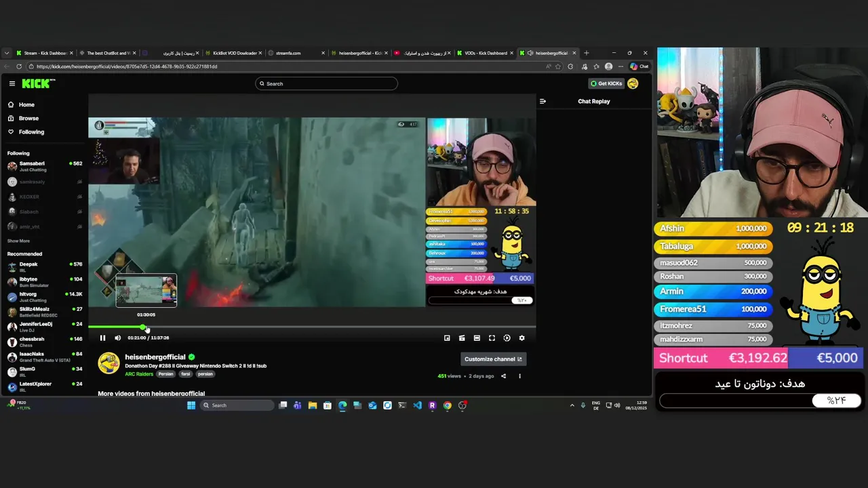Open recommended channel hitvorg
The width and height of the screenshot is (868, 488).
pos(45,296)
